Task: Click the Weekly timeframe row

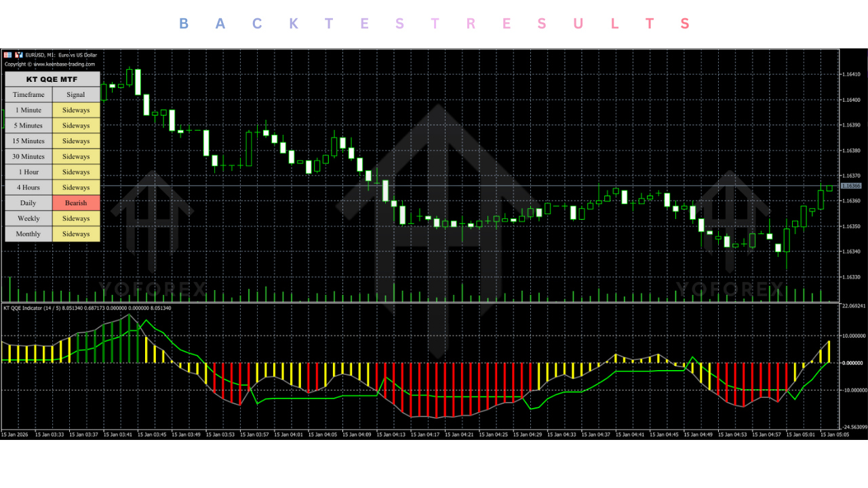Action: [28, 218]
